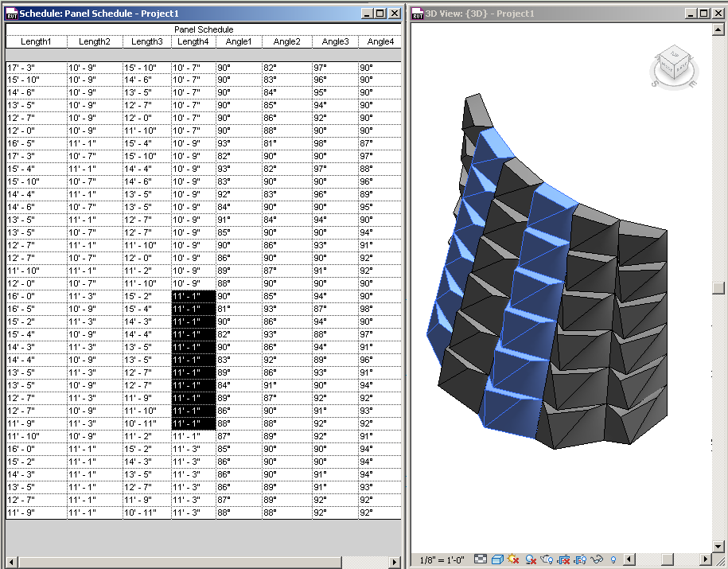Open the Rendering dialog teapot icon
Image resolution: width=728 pixels, height=569 pixels.
tap(547, 559)
